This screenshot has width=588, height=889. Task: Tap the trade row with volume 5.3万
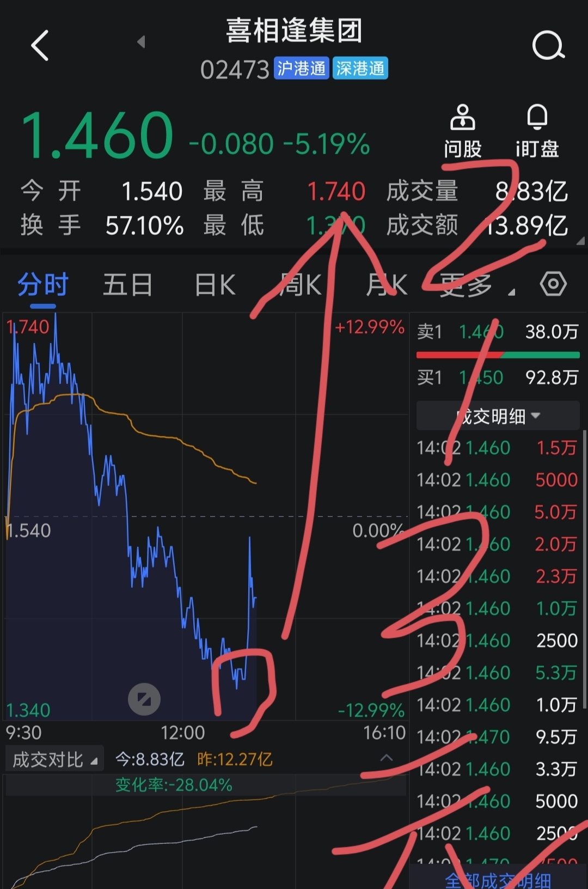(497, 673)
